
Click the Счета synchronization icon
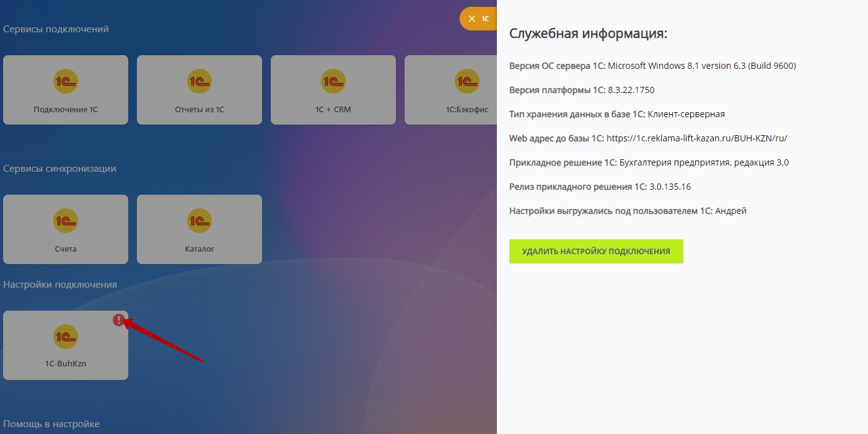(66, 221)
